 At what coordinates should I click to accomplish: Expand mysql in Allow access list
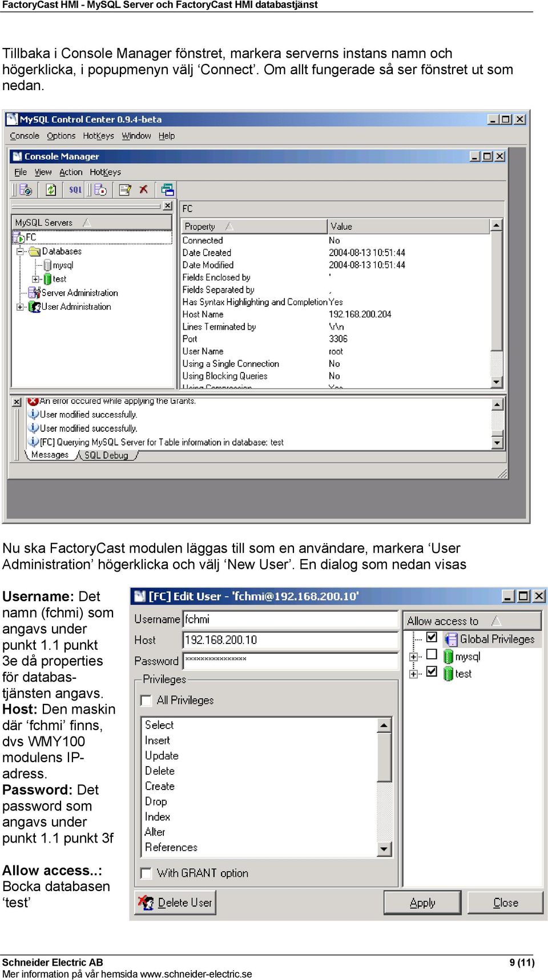(413, 657)
